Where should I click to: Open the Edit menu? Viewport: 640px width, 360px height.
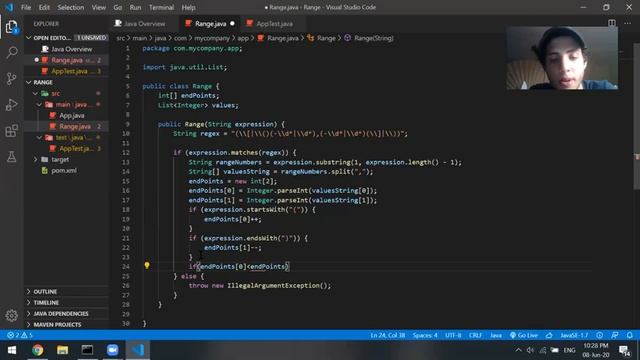click(44, 7)
